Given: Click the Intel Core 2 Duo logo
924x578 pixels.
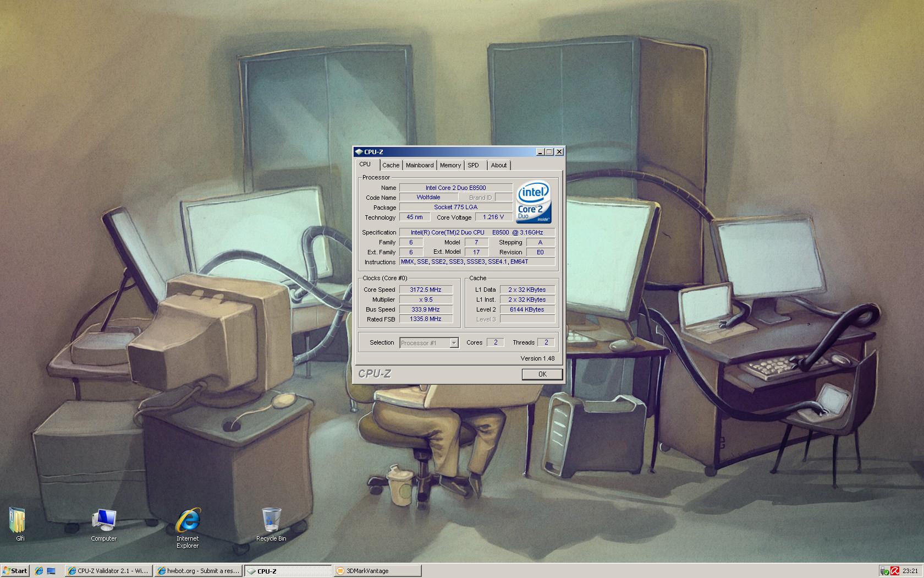Looking at the screenshot, I should pos(533,203).
